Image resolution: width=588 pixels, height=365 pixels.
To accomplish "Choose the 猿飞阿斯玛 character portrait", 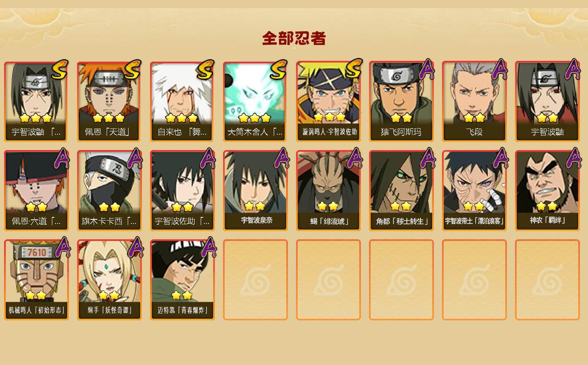I will click(401, 101).
